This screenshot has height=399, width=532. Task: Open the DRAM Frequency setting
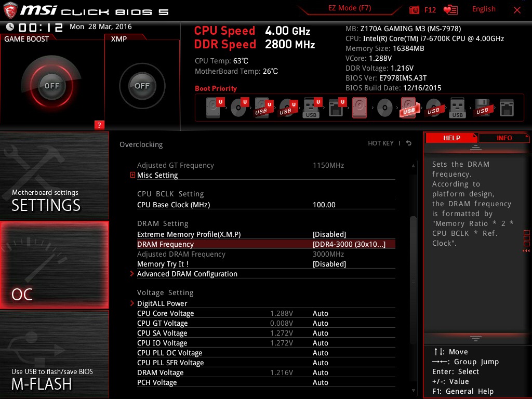click(165, 244)
